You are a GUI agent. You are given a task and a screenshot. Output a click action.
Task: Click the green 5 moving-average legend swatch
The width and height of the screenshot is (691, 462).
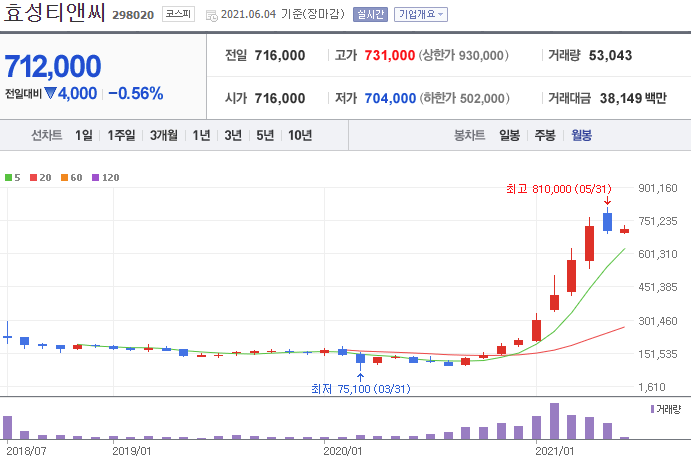(8, 178)
